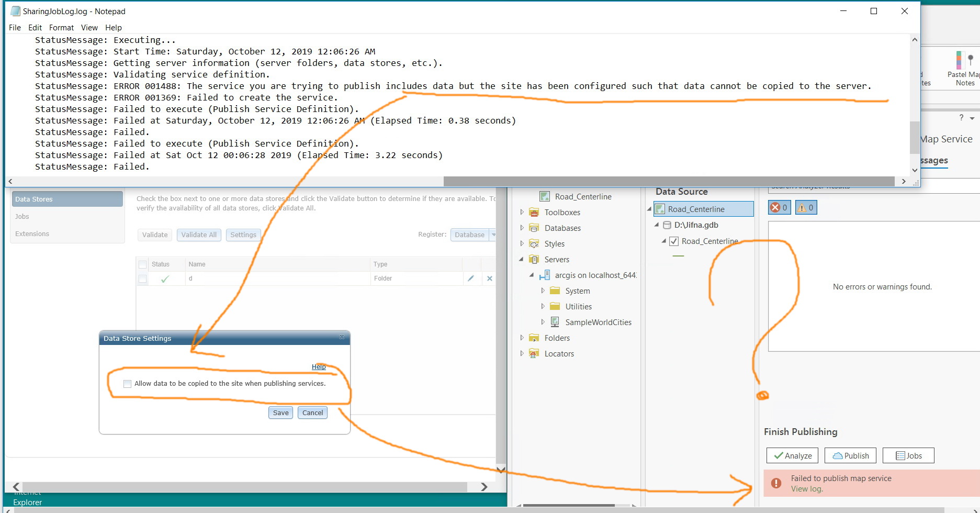Toggle the warnings filter showing 0

click(x=806, y=207)
